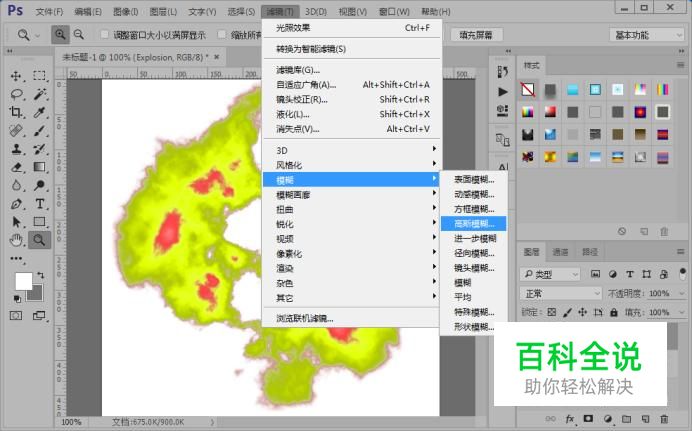The image size is (692, 431).
Task: Open zoom tool preset picker arrow
Action: [38, 35]
